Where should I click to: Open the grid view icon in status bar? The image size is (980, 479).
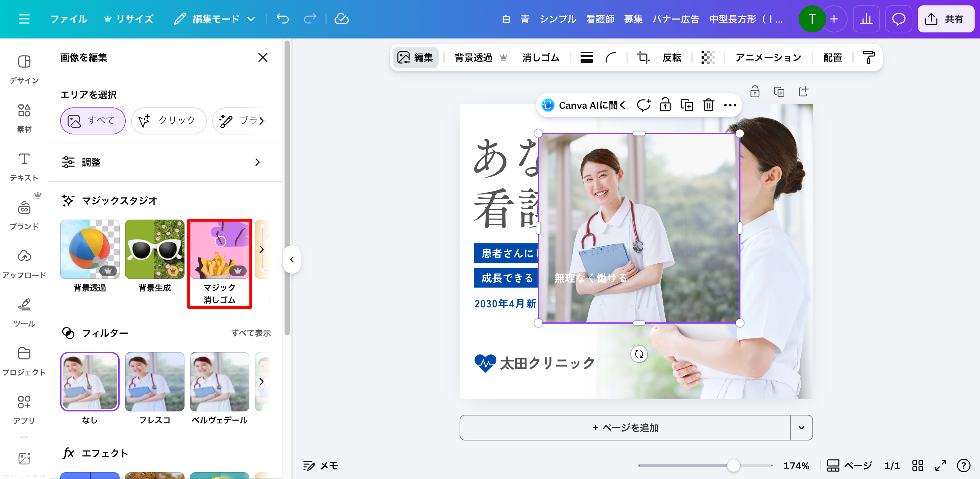point(917,465)
